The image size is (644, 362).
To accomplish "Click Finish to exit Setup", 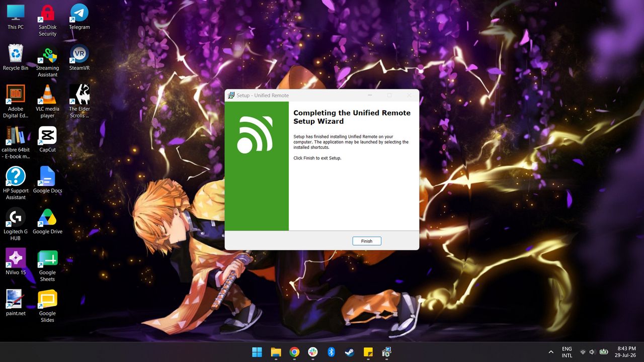I will point(367,241).
